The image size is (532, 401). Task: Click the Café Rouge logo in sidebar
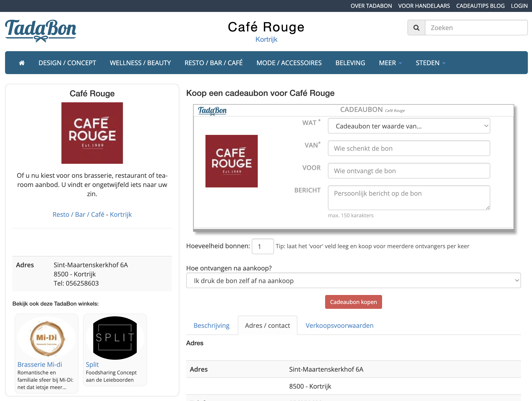coord(92,133)
